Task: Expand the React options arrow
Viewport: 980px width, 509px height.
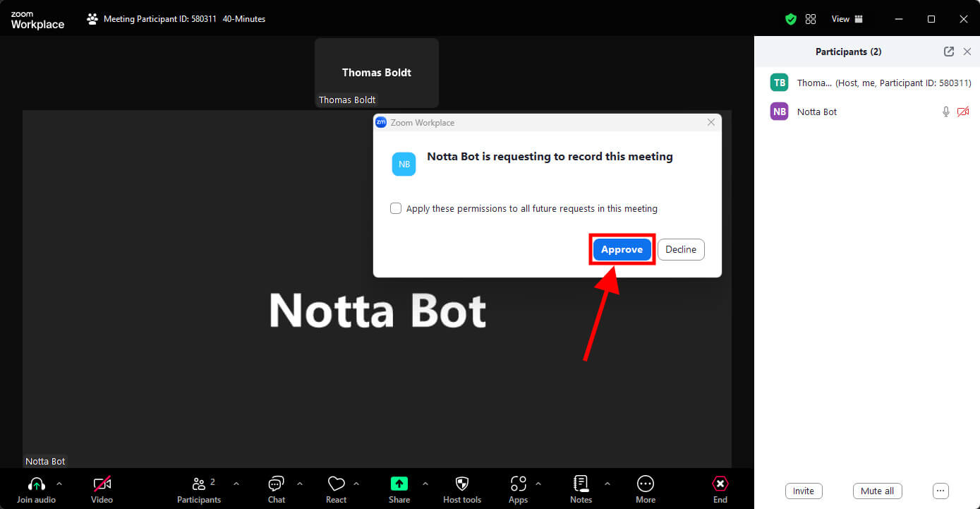Action: [356, 484]
